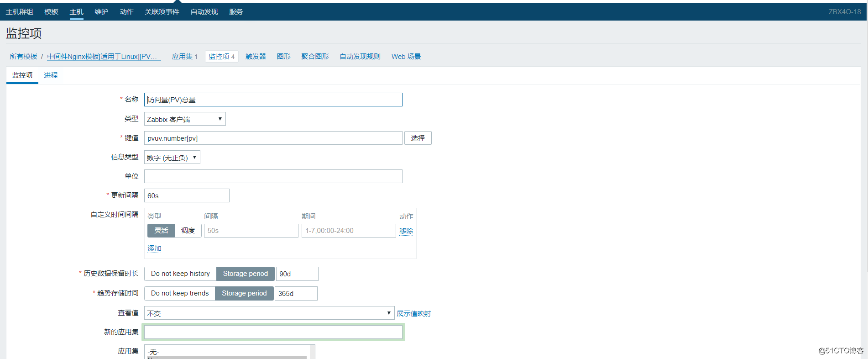This screenshot has width=868, height=359.
Task: Open the 查看值 dropdown
Action: pyautogui.click(x=269, y=313)
